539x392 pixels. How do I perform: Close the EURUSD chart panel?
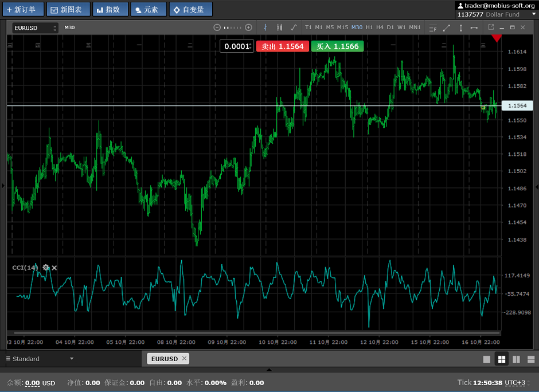523,28
